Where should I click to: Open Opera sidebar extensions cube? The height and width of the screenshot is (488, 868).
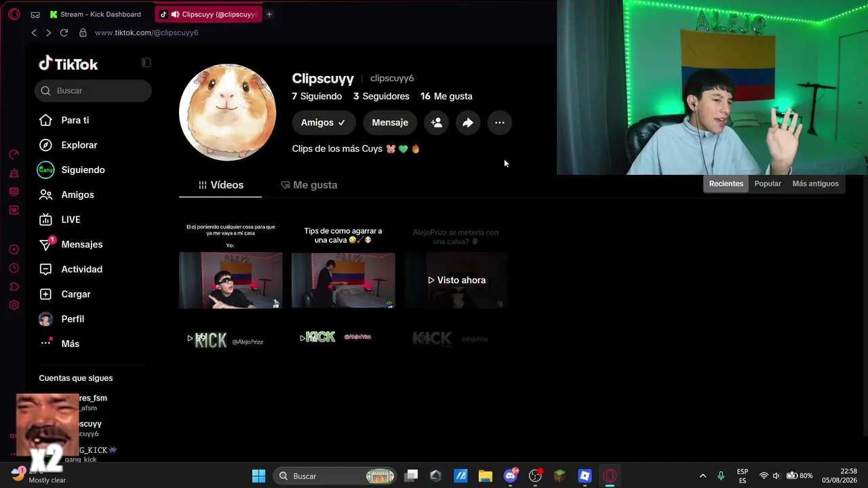click(x=14, y=287)
